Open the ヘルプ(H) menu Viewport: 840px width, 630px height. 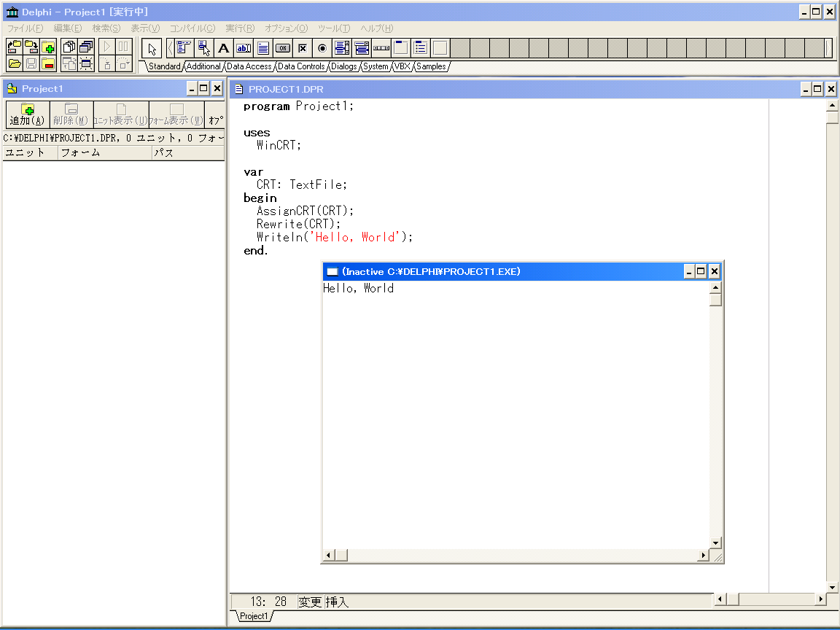click(x=376, y=28)
